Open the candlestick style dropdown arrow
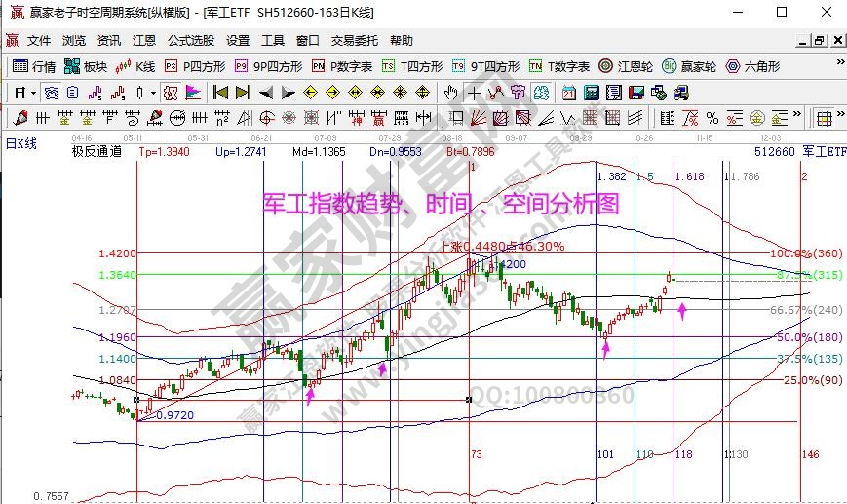The width and height of the screenshot is (847, 504). 153,93
